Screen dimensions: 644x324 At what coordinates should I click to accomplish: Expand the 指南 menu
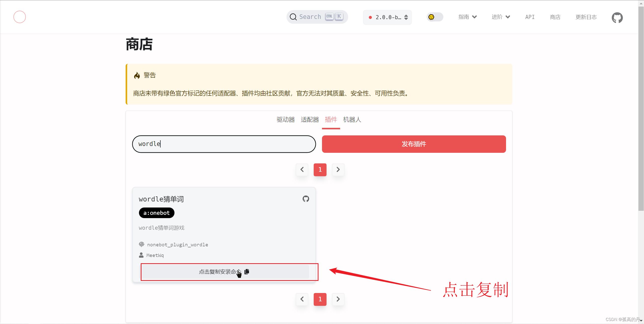coord(468,17)
